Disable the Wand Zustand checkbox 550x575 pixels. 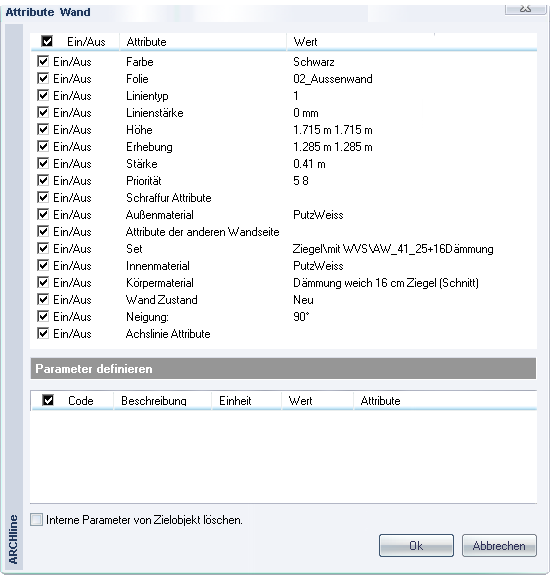pos(43,299)
